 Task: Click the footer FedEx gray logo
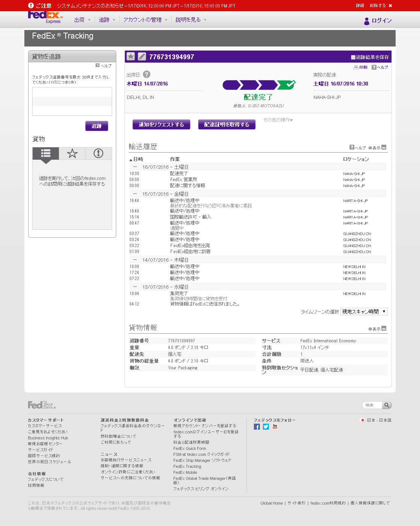[x=42, y=405]
